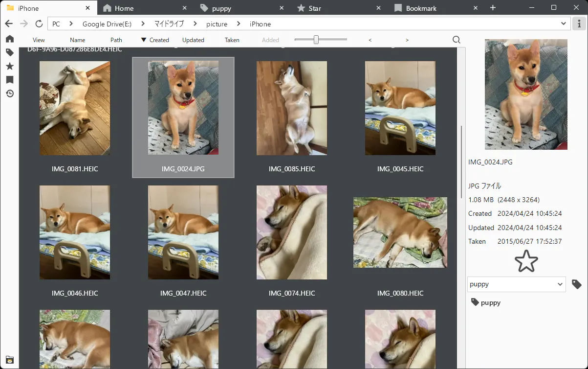
Task: Close the puppy tab
Action: point(282,8)
